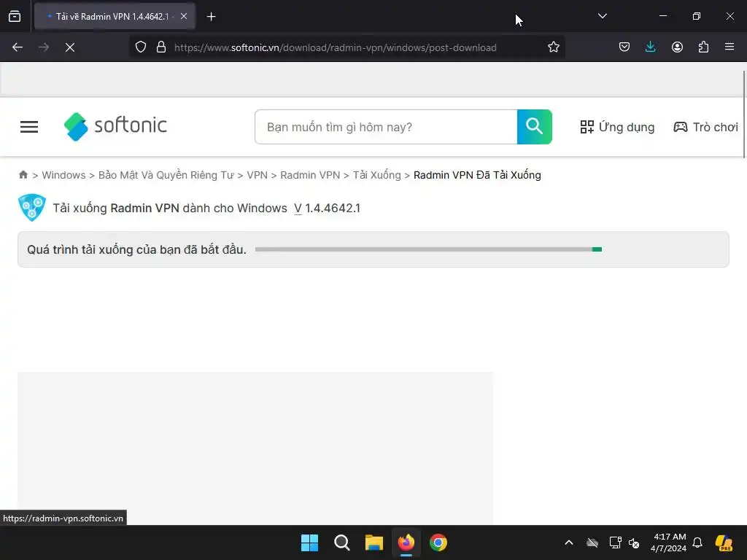
Task: Open Firefox View tab list icon
Action: (x=15, y=16)
